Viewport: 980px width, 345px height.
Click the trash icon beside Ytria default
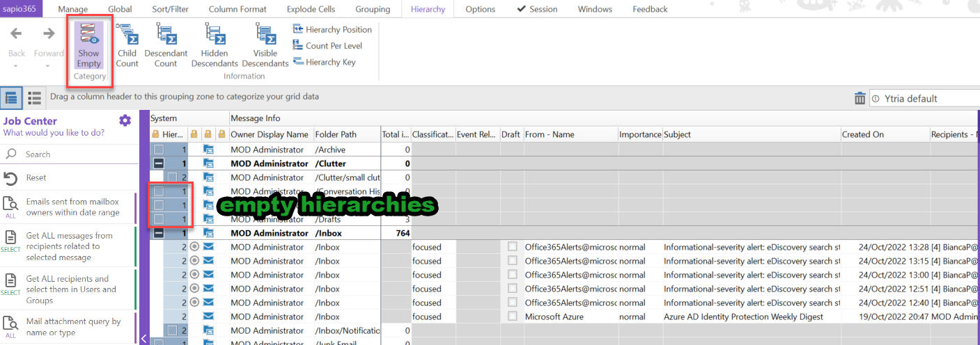[860, 99]
